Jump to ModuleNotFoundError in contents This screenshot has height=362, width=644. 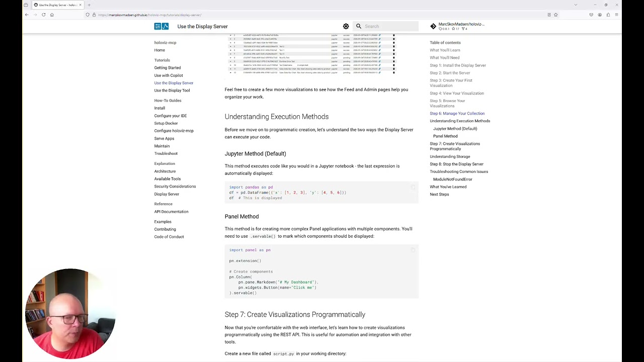(x=453, y=179)
